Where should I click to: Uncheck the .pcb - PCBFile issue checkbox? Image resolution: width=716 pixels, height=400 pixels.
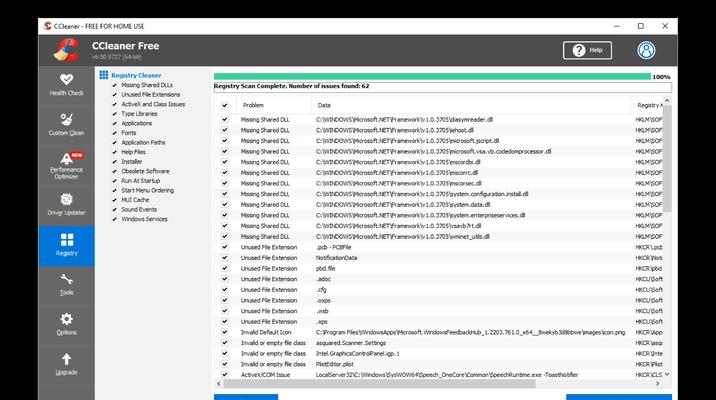(x=225, y=247)
